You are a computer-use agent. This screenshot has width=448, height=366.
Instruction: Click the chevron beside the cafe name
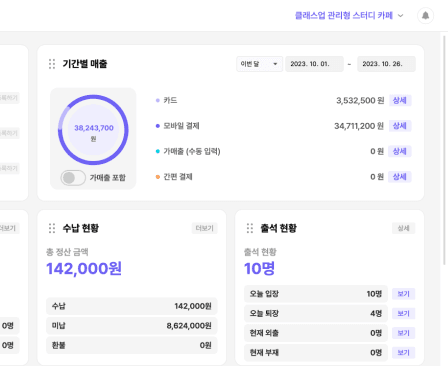tap(401, 16)
